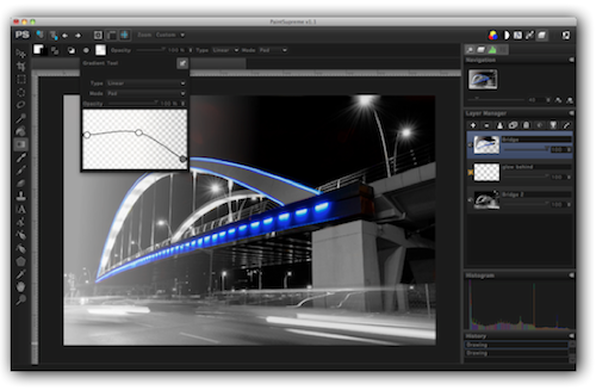Collapse the Navigation panel header

click(x=571, y=60)
